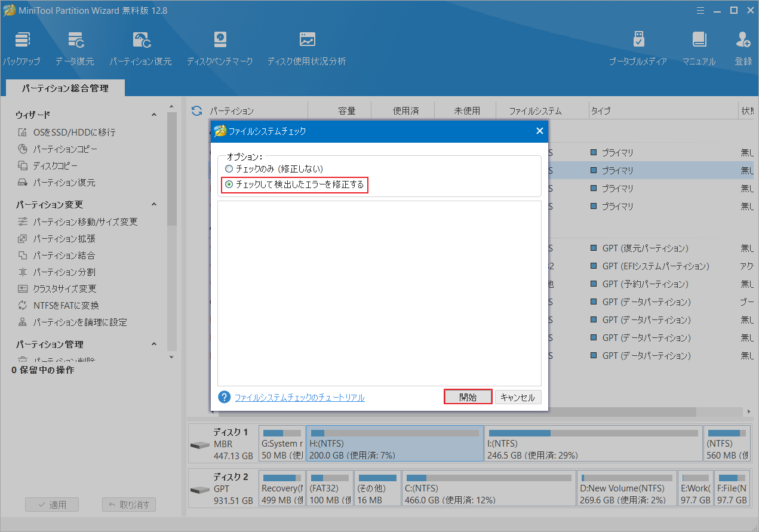Viewport: 759px width, 532px height.
Task: Close the ファイルシステムチェック dialog
Action: pyautogui.click(x=539, y=131)
